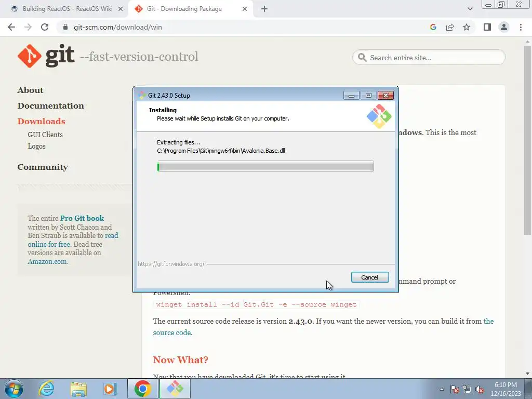The image size is (532, 399).
Task: Open a new browser tab
Action: 264,9
